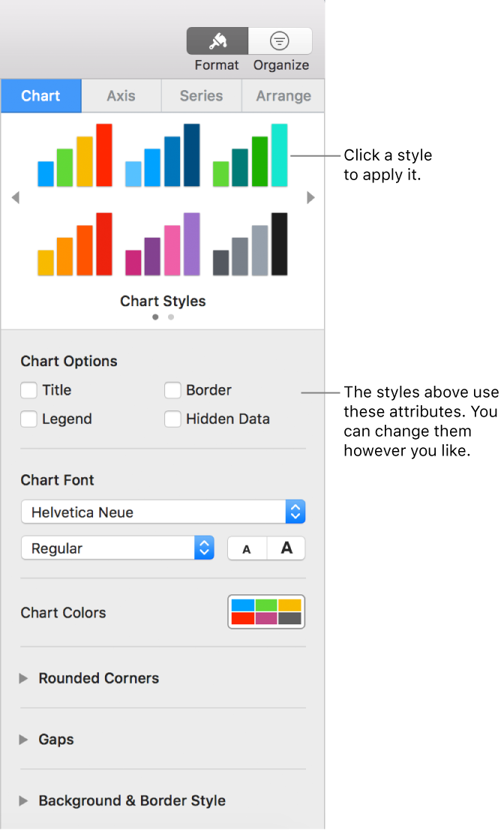Open the Chart Colors swatch picker
The width and height of the screenshot is (504, 830).
tap(266, 612)
